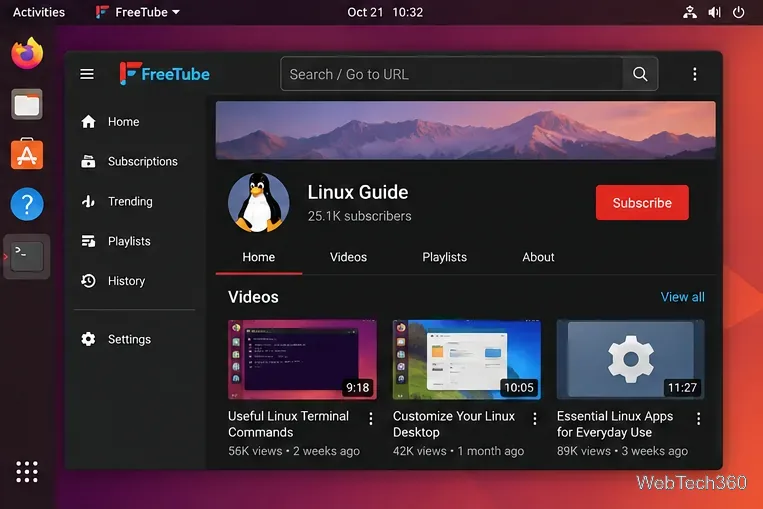Subscribe to the Linux Guide channel
The width and height of the screenshot is (763, 509).
click(642, 202)
